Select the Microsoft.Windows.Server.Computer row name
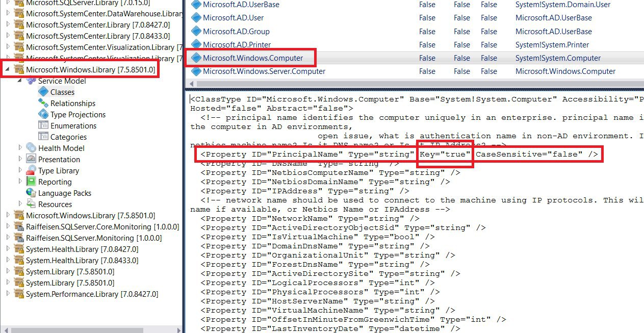644x333 pixels. [264, 71]
